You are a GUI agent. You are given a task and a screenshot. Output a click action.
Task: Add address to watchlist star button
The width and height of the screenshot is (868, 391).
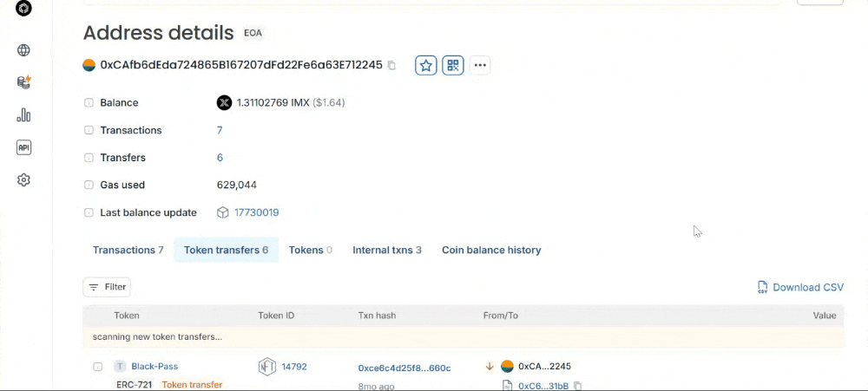(426, 65)
